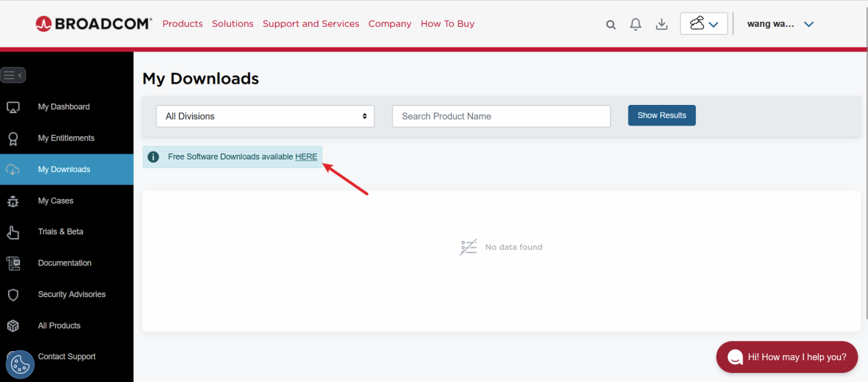Click the Documentation icon in sidebar
The width and height of the screenshot is (868, 382).
(x=12, y=263)
